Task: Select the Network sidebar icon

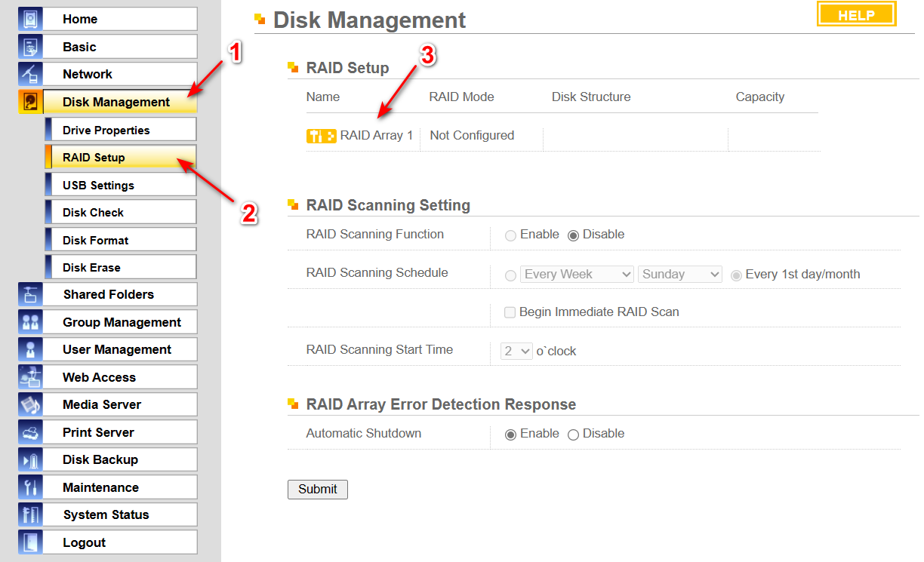Action: (x=29, y=73)
